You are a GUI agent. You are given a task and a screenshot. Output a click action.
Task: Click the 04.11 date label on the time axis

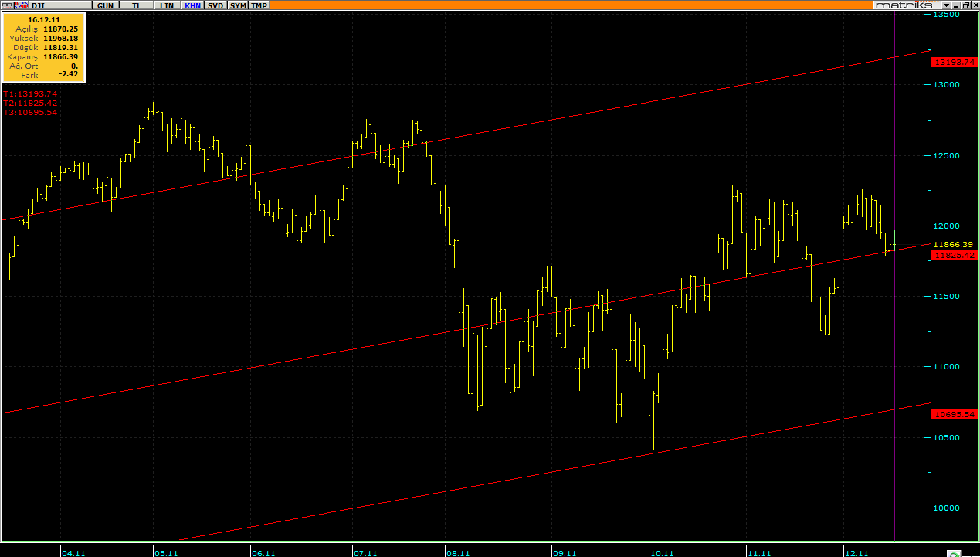pos(73,552)
